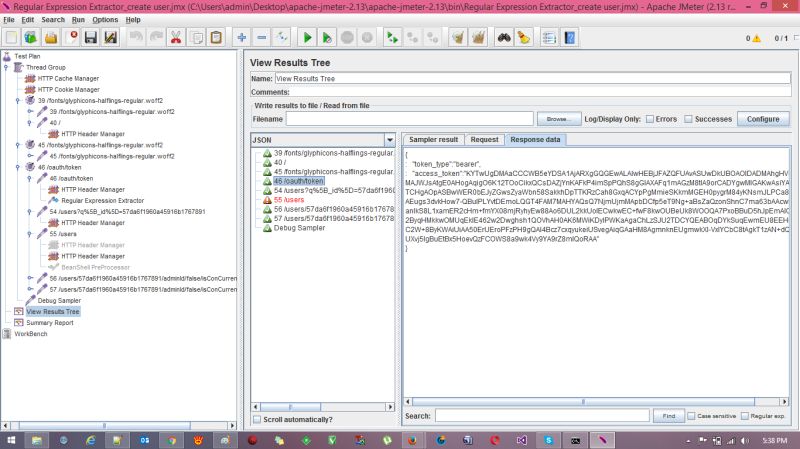The image size is (800, 449).
Task: Click Start no pauses icon
Action: [327, 37]
